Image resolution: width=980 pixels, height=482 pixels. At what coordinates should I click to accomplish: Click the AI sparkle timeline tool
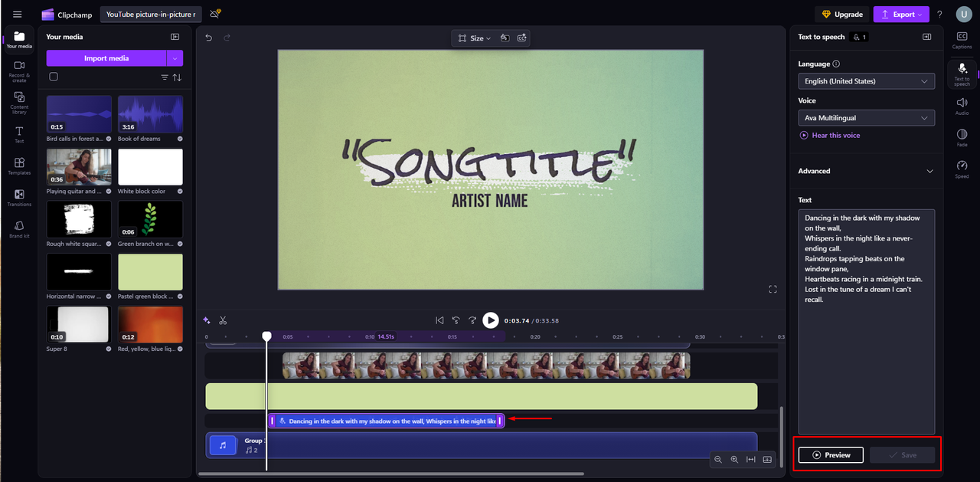(x=207, y=320)
